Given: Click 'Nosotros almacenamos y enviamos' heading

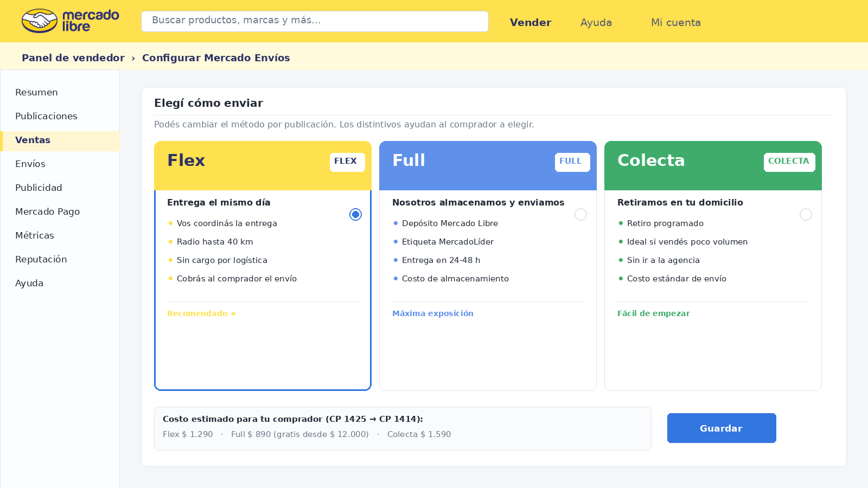Looking at the screenshot, I should (x=478, y=202).
